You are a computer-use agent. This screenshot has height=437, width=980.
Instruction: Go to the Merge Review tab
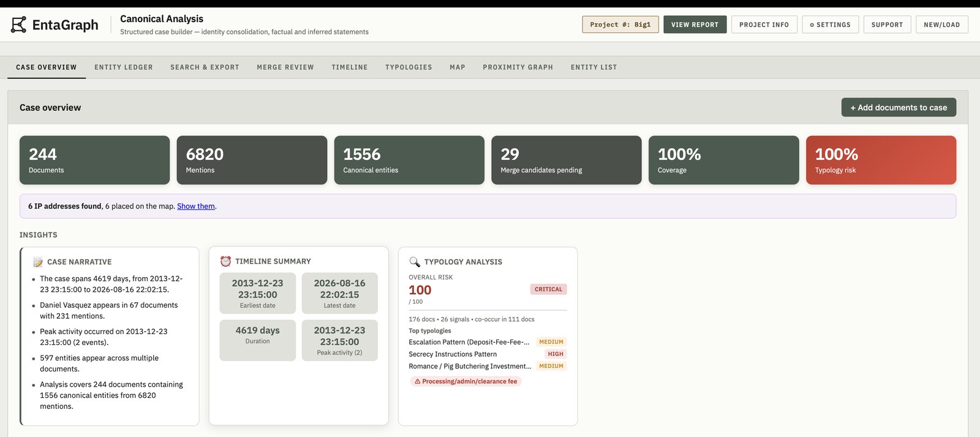pos(285,67)
